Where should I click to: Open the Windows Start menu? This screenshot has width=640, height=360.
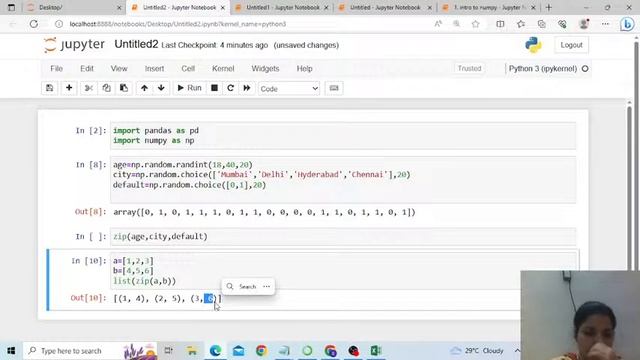[11, 351]
